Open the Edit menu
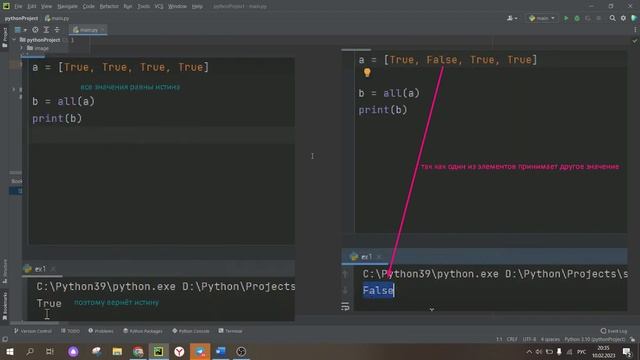Screen dimensions: 640x360 point(31,7)
